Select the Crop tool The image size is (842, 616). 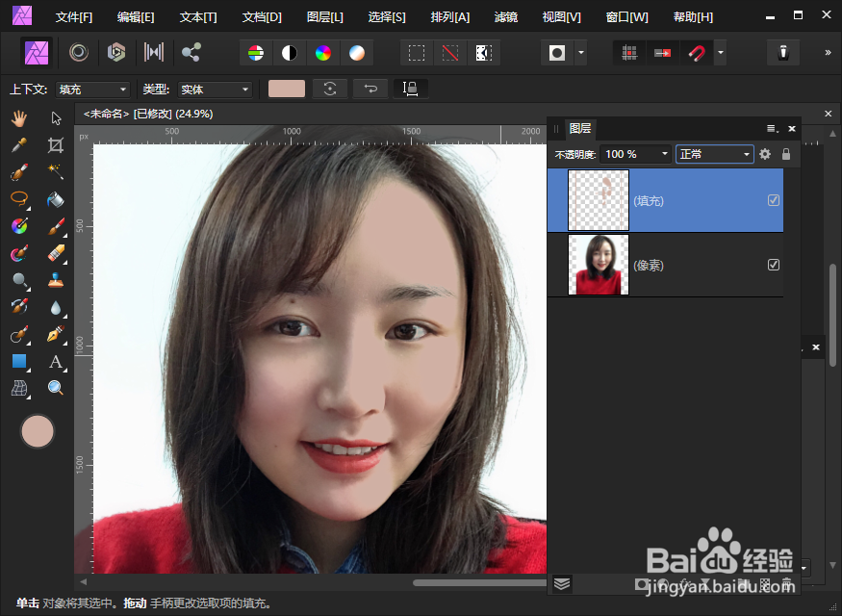56,145
